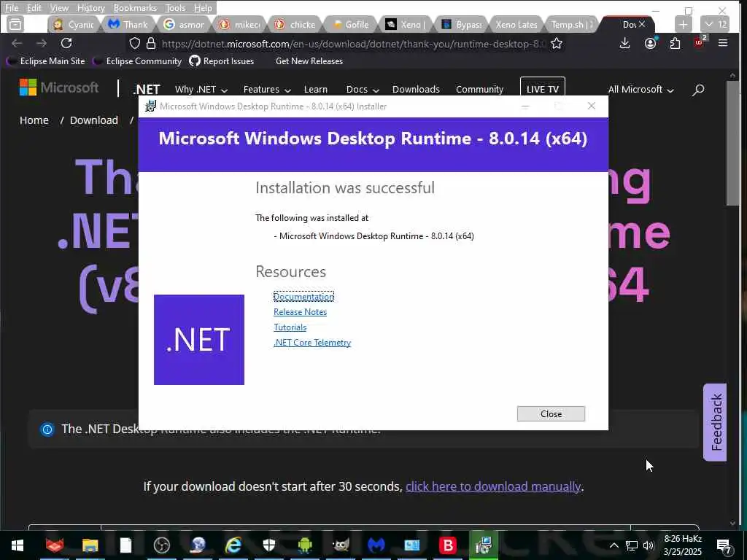
Task: Click the page vertical scrollbar
Action: 732,143
